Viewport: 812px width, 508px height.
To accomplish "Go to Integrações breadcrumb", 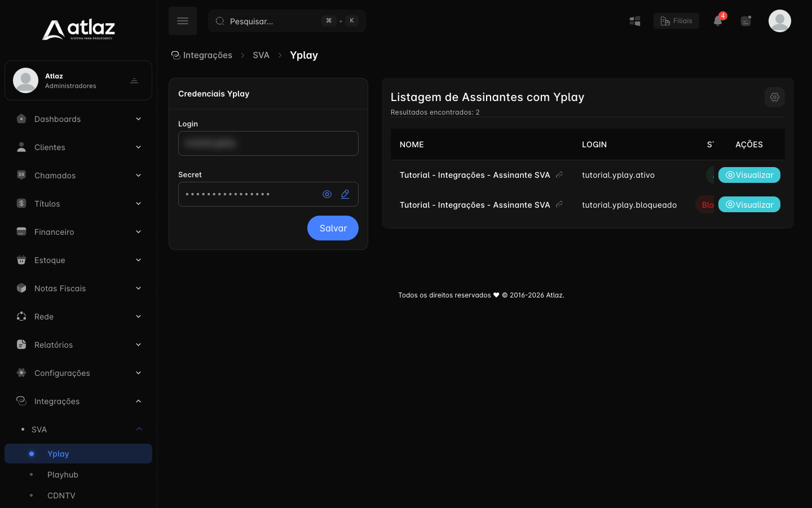I will 202,55.
